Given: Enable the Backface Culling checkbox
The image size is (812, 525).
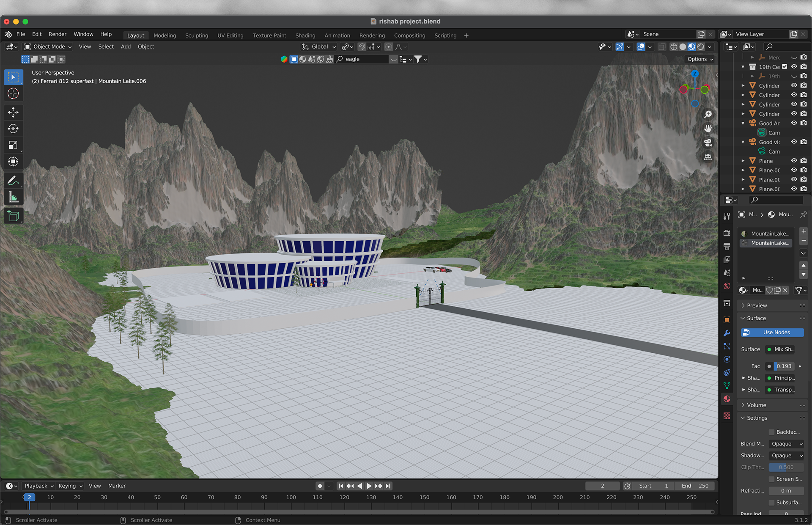Looking at the screenshot, I should point(771,432).
